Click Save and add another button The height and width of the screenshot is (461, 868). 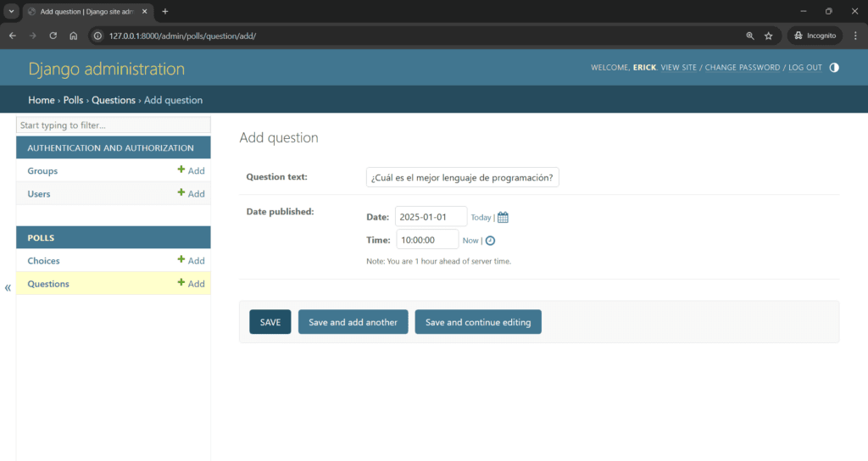pyautogui.click(x=353, y=322)
